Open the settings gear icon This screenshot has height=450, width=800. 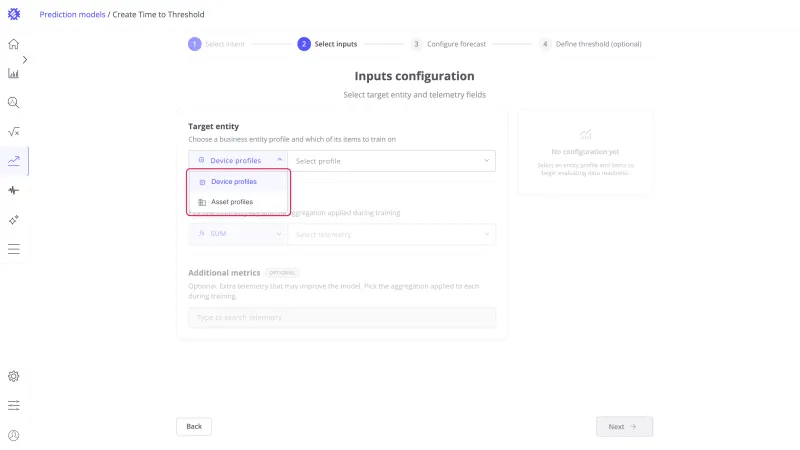14,377
